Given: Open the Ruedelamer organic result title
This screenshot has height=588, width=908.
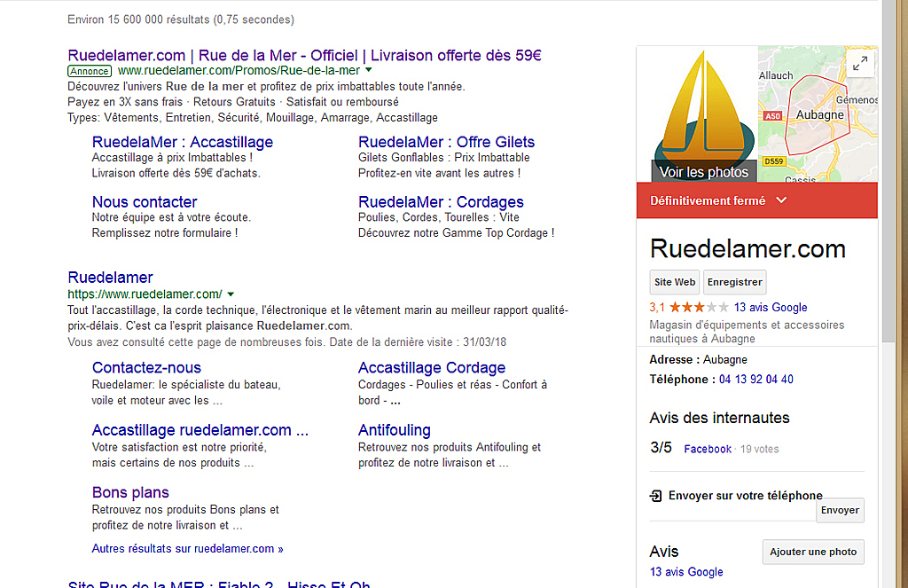Looking at the screenshot, I should tap(110, 278).
